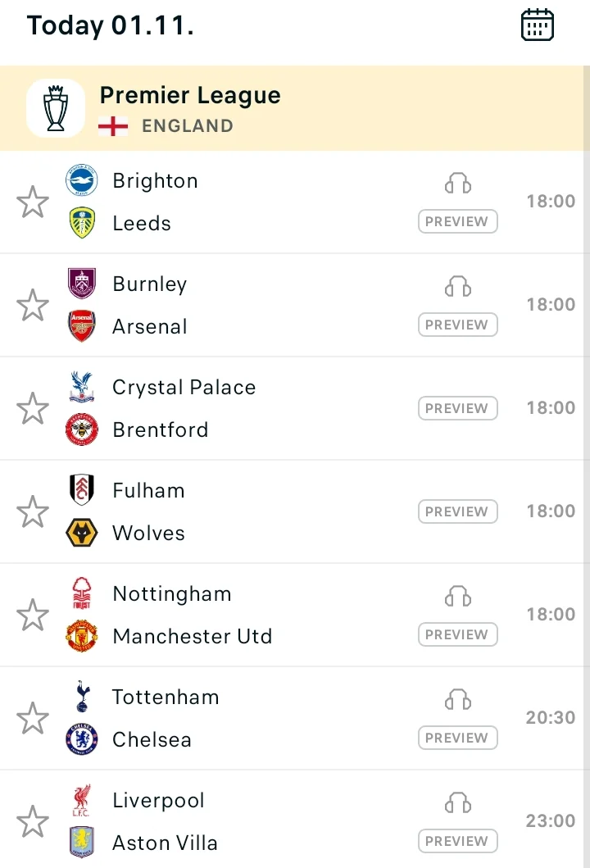This screenshot has height=868, width=590.
Task: Add Fulham vs Wolves to favorites
Action: coord(33,511)
